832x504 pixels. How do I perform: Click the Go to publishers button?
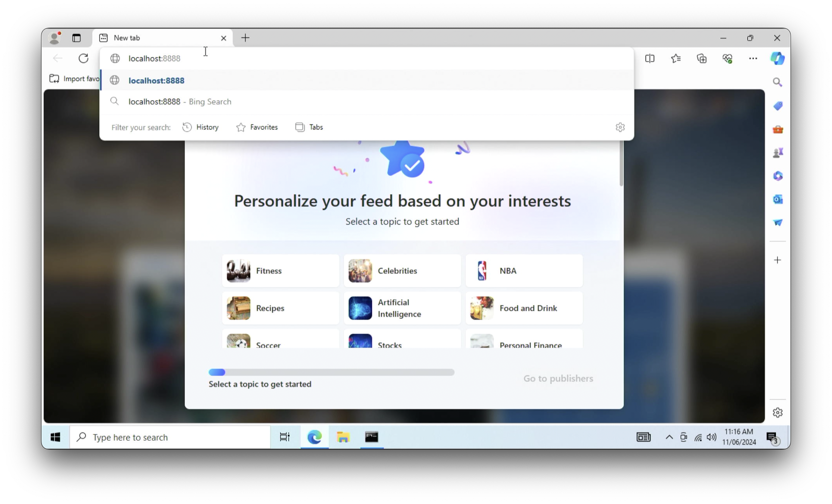pos(558,378)
